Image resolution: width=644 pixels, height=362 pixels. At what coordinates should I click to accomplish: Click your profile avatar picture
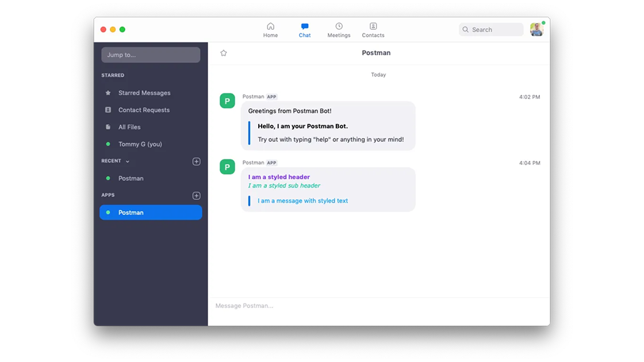tap(536, 29)
